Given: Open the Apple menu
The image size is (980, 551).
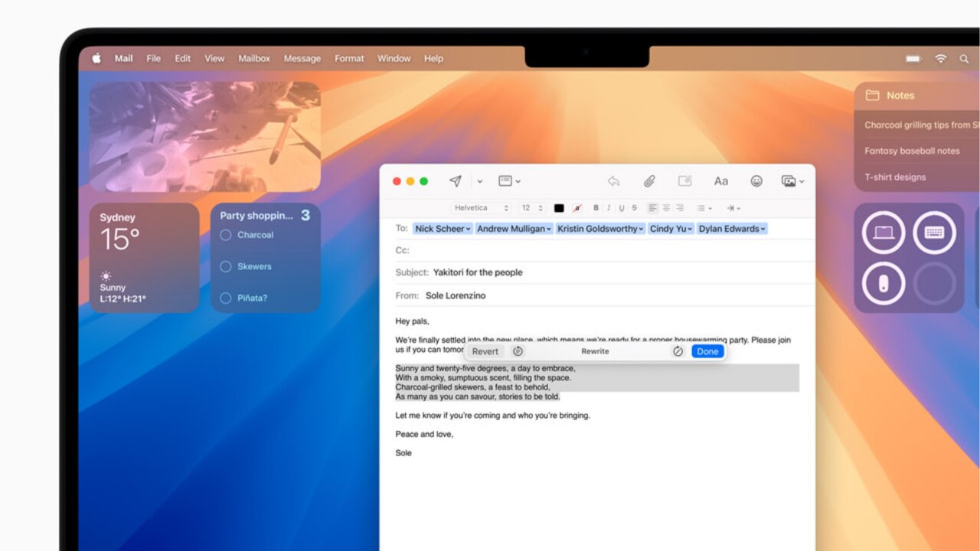Looking at the screenshot, I should pyautogui.click(x=96, y=58).
